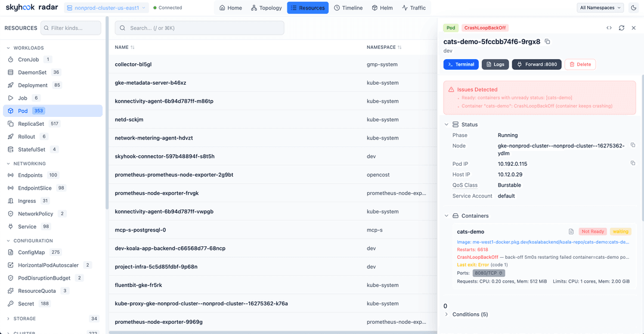Go to the Home tab
The height and width of the screenshot is (334, 644).
point(230,8)
